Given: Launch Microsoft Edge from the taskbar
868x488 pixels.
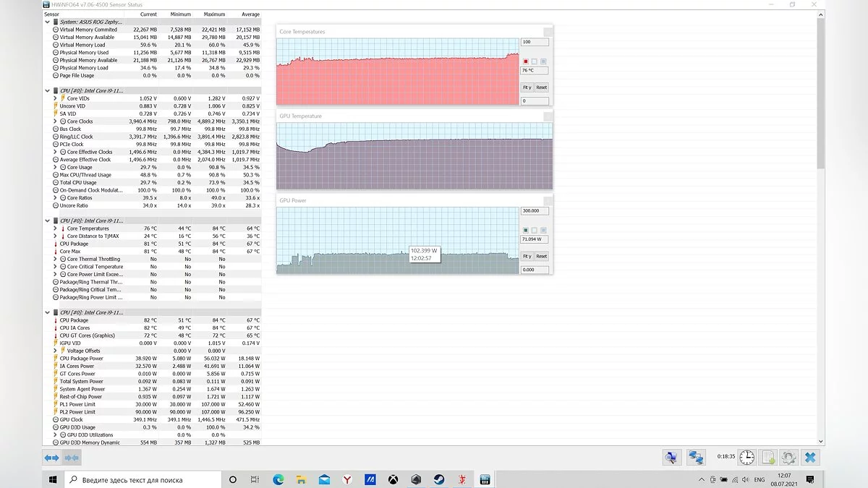Looking at the screenshot, I should click(278, 479).
